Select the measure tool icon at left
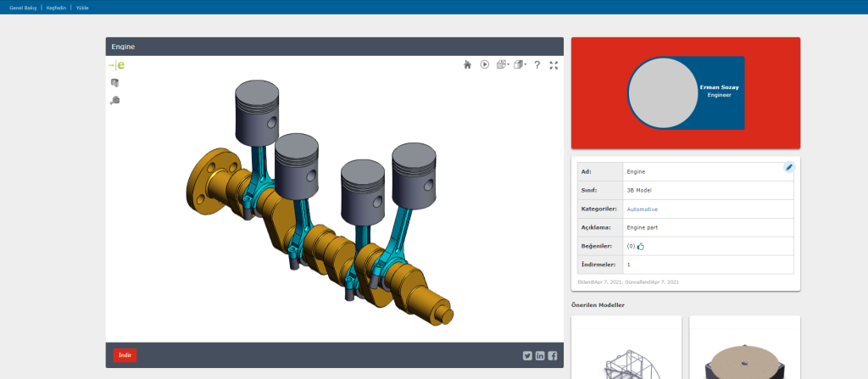868x379 pixels. pos(115,100)
